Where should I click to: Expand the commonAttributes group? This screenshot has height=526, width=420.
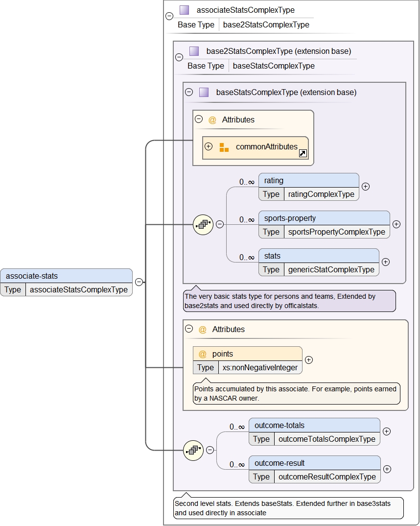click(x=209, y=146)
